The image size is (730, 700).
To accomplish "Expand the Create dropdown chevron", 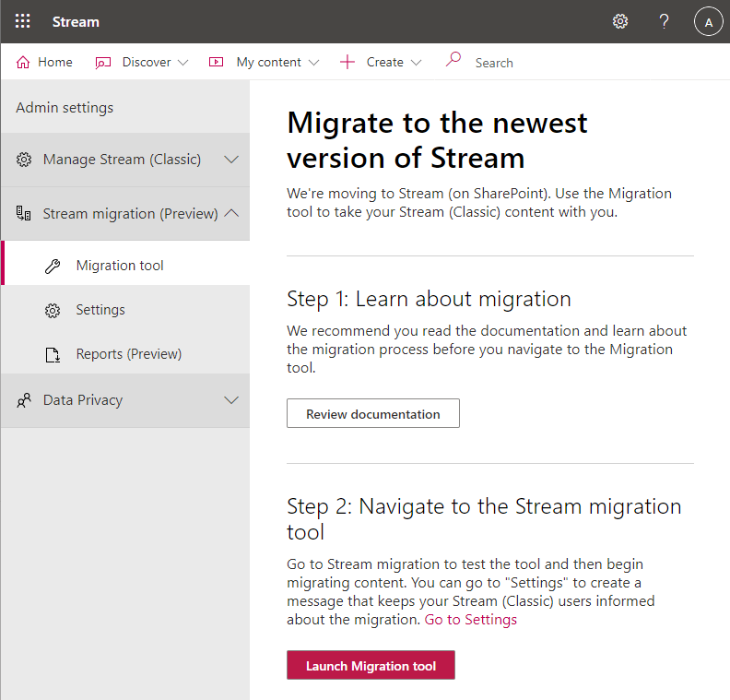I will (x=416, y=63).
